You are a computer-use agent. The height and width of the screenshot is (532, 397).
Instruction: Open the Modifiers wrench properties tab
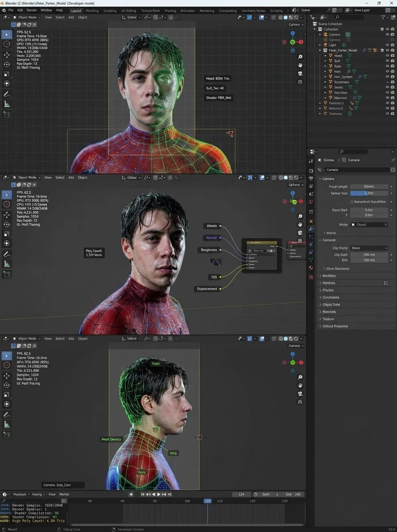(311, 229)
